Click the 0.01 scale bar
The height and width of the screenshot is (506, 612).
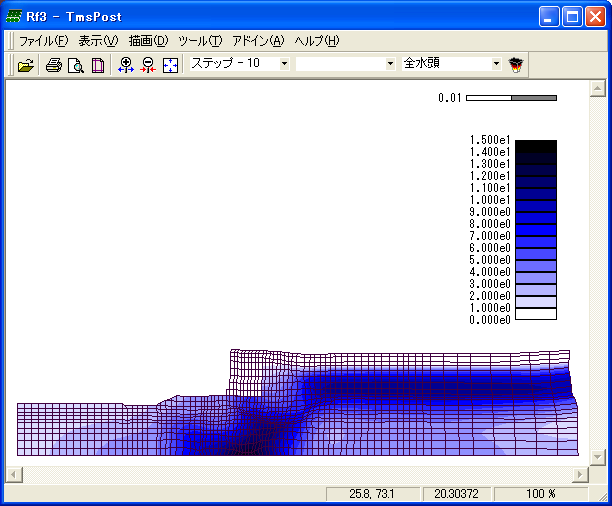pyautogui.click(x=511, y=98)
